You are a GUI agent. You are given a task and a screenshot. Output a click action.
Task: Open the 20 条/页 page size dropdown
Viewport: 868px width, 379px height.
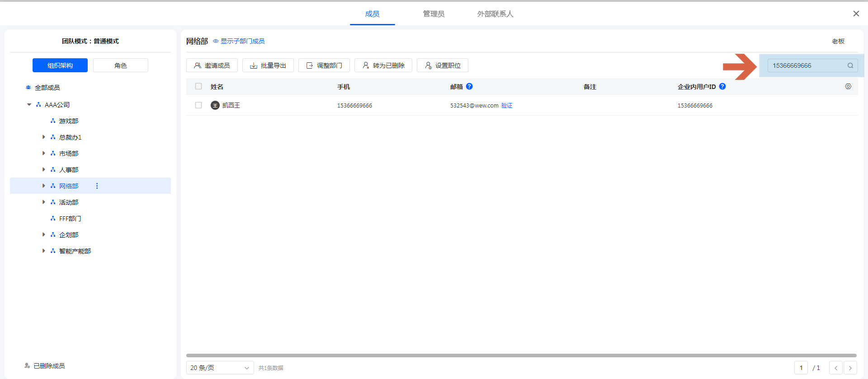219,368
